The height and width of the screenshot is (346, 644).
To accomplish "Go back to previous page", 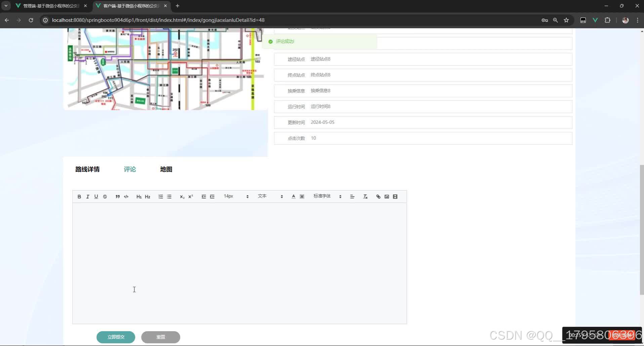I will (7, 20).
